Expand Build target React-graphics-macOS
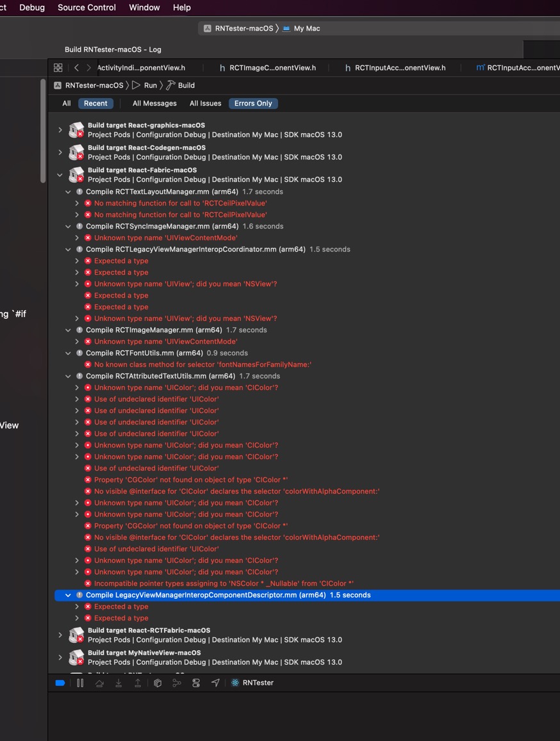This screenshot has height=741, width=560. pyautogui.click(x=60, y=129)
